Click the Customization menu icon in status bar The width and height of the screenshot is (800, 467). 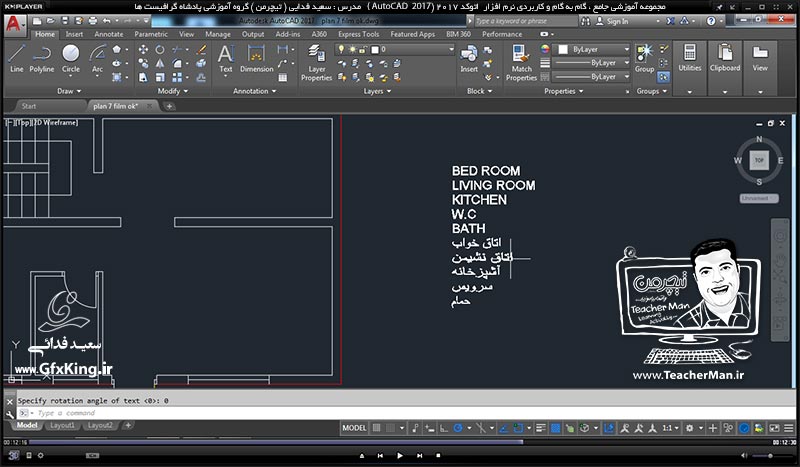tap(789, 428)
